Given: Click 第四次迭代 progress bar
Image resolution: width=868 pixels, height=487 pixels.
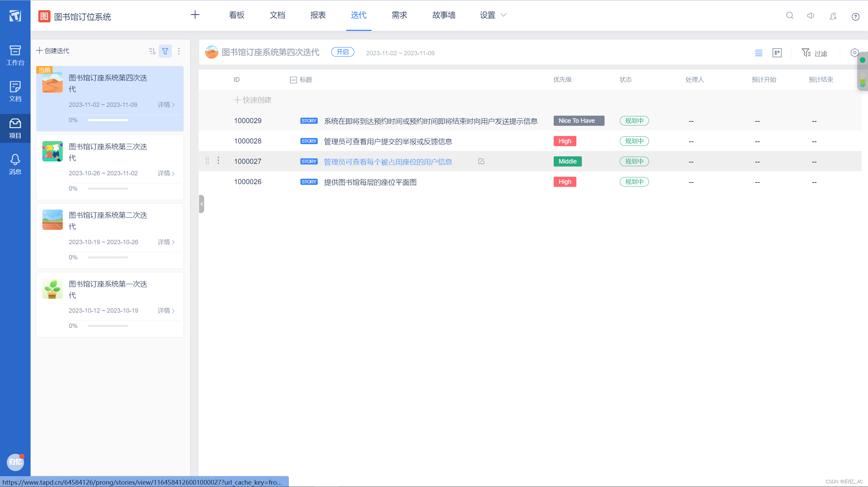Looking at the screenshot, I should pyautogui.click(x=108, y=120).
